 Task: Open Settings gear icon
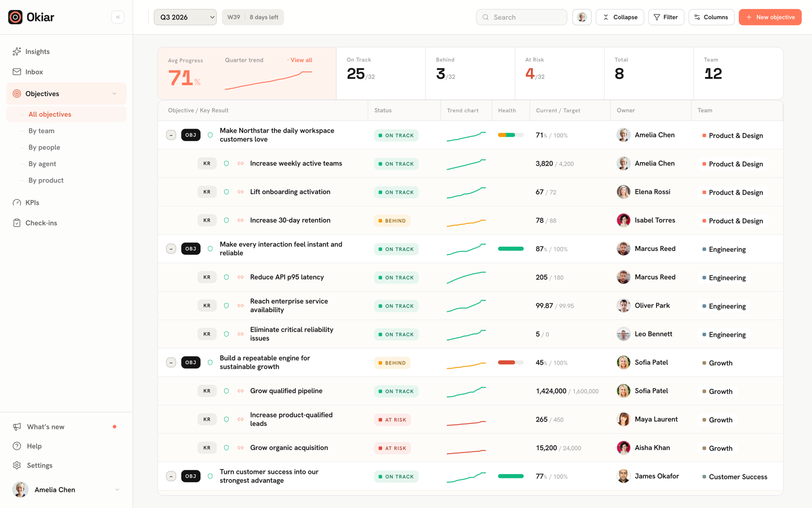[x=17, y=465]
